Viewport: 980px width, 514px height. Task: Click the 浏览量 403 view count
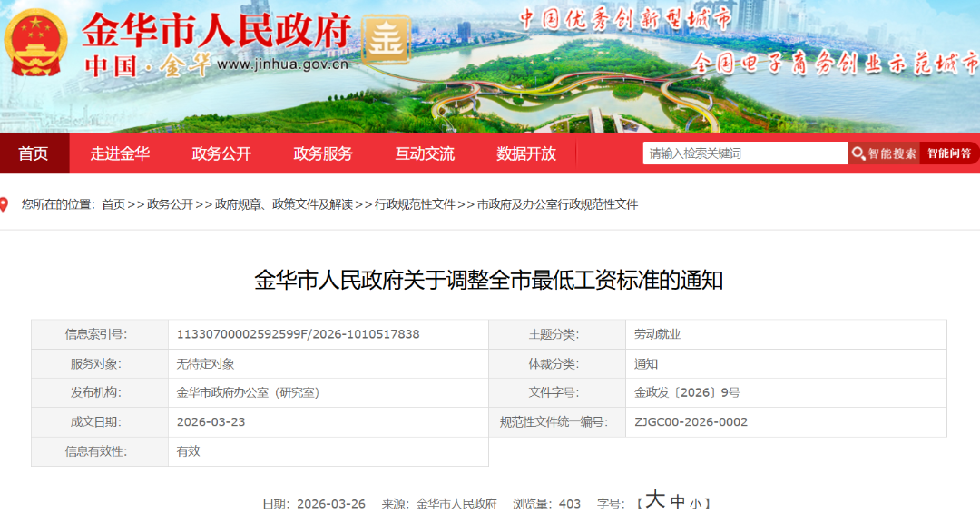point(547,504)
